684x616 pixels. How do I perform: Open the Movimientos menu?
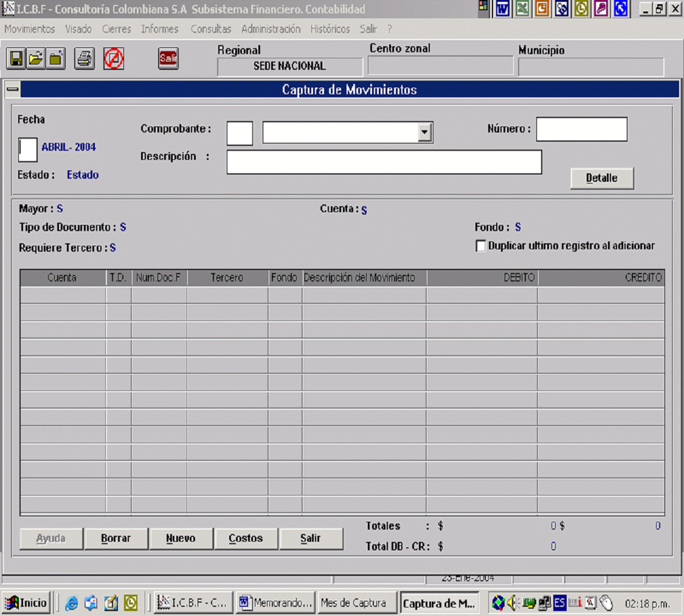(x=30, y=29)
